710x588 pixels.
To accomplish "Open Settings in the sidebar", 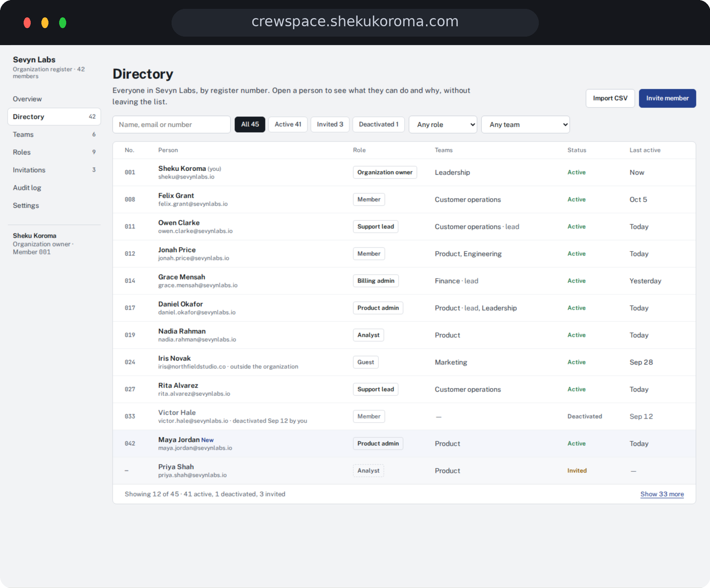I will (54, 206).
